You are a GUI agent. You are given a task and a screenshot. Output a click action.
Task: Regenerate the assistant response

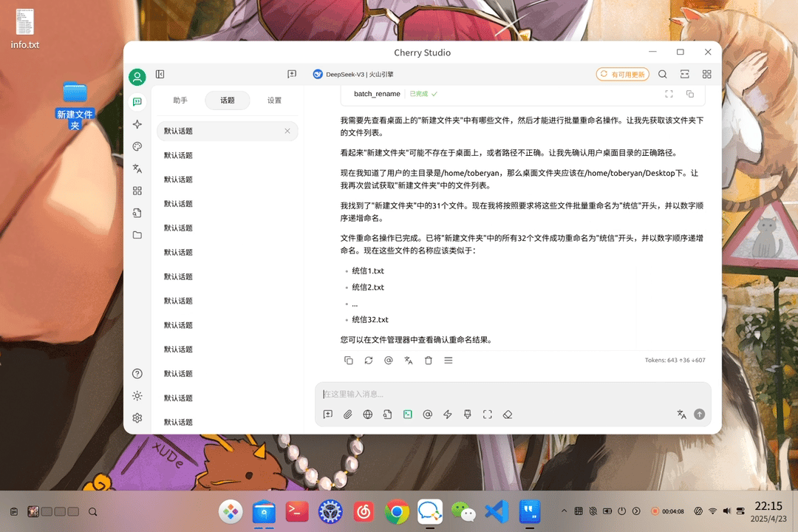[x=369, y=361]
